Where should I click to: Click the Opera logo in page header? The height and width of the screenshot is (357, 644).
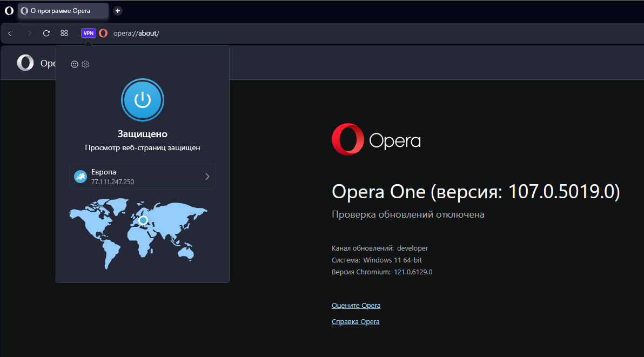click(25, 63)
